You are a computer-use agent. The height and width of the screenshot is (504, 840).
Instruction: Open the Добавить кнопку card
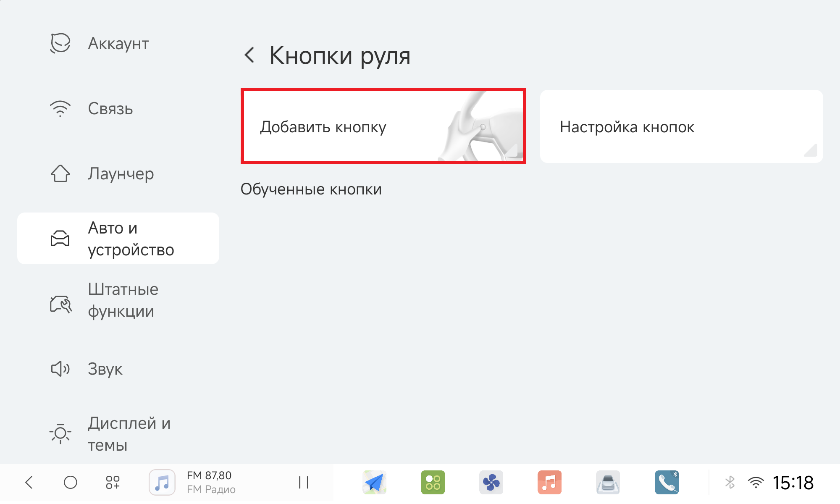pyautogui.click(x=383, y=126)
